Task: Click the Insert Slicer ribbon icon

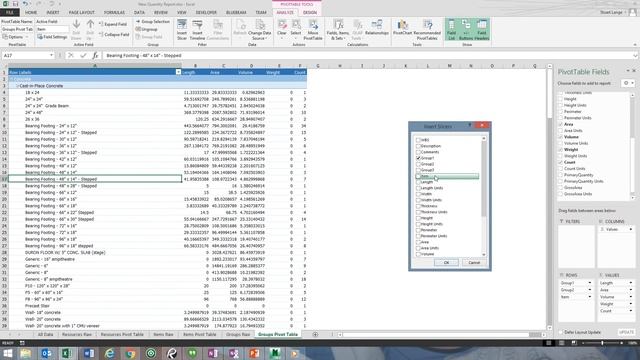Action: (182, 29)
